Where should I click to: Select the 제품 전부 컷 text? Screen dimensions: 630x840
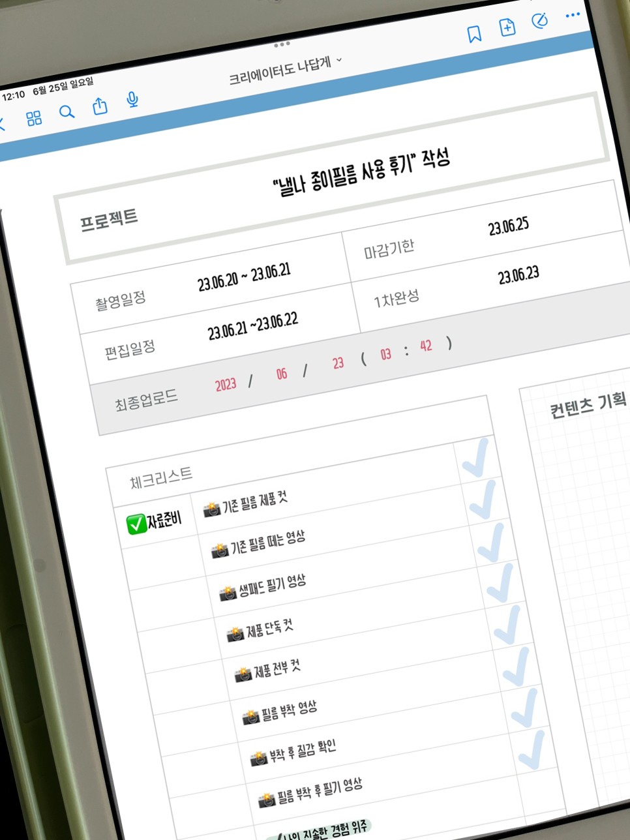coord(277,668)
